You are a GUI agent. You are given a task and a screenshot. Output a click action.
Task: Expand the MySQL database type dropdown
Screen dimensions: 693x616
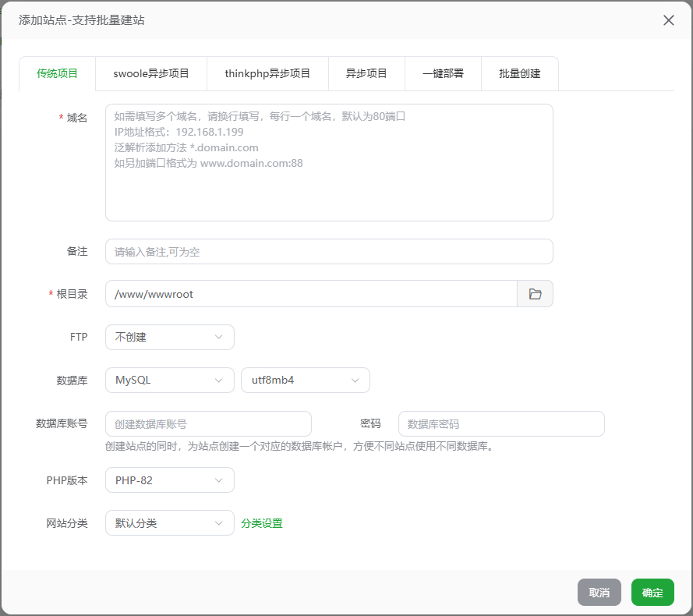[x=169, y=381]
